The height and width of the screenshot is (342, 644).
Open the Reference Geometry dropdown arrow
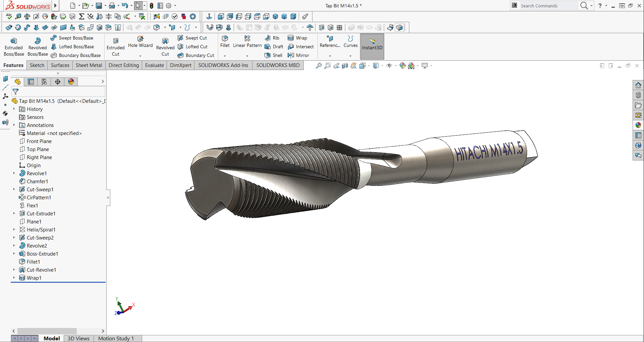(x=330, y=56)
